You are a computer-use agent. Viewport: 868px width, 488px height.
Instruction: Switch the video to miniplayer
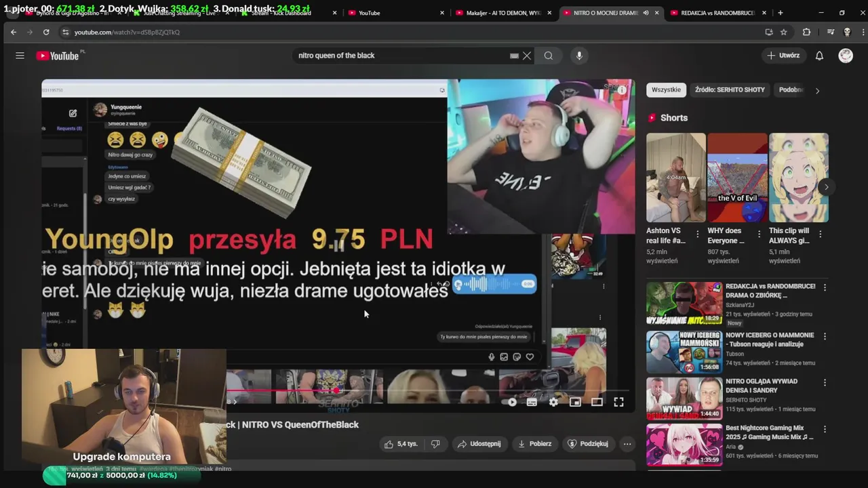click(575, 402)
